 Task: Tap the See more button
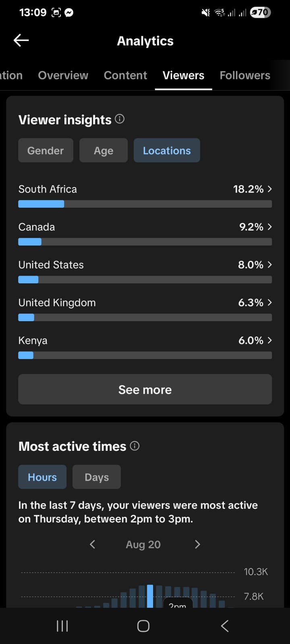pos(145,389)
